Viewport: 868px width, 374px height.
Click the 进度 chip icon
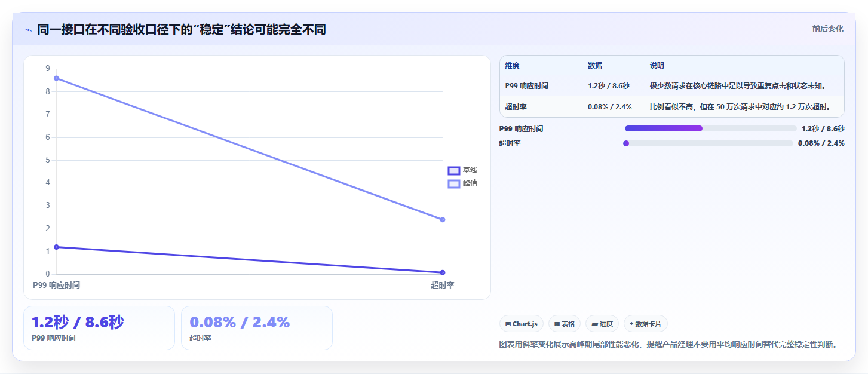[x=594, y=324]
